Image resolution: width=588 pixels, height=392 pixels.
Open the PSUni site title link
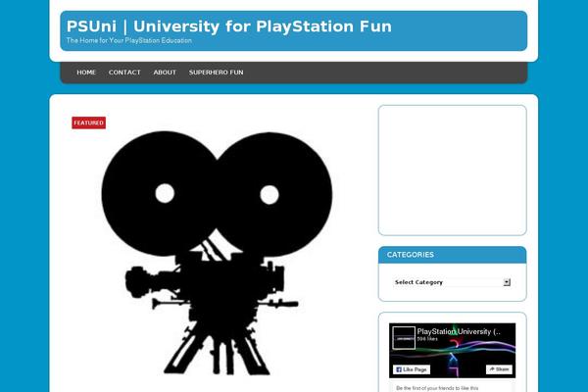coord(228,26)
